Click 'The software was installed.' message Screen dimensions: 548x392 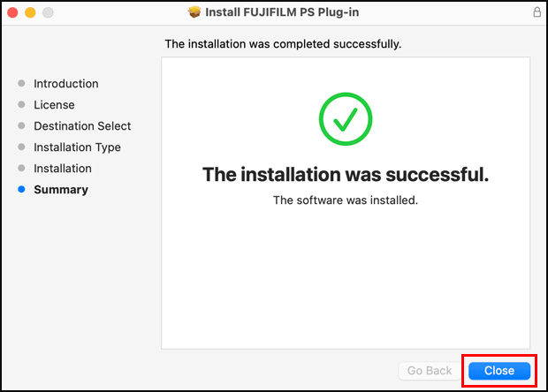(x=345, y=200)
